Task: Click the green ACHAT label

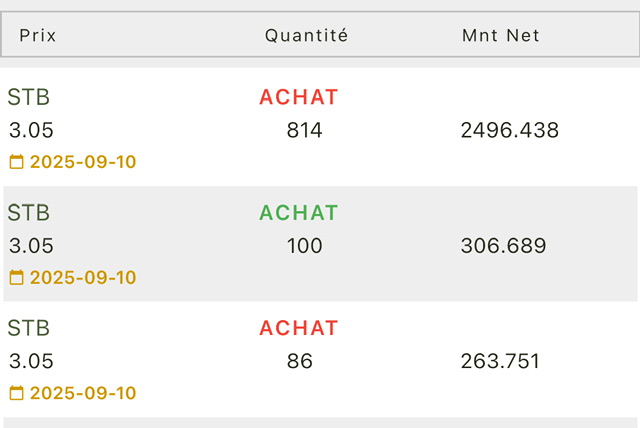Action: [299, 213]
